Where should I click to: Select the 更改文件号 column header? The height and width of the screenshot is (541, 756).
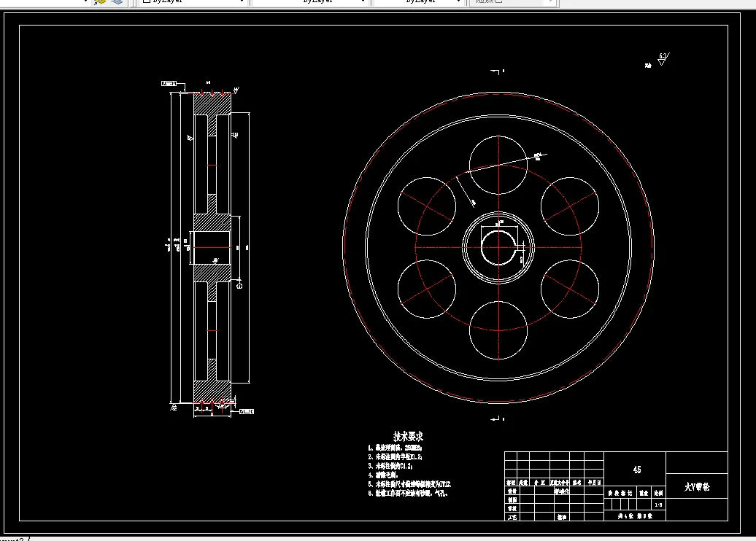560,482
